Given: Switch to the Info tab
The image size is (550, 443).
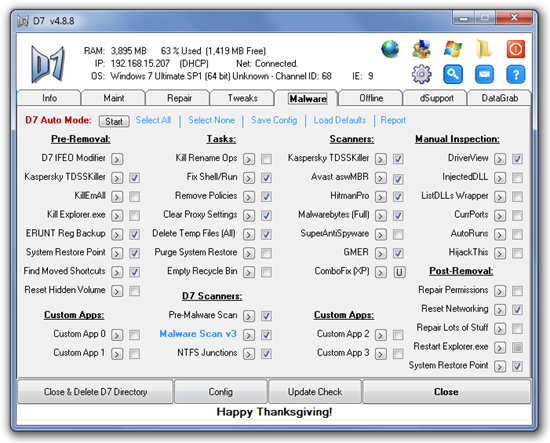Looking at the screenshot, I should (x=49, y=98).
